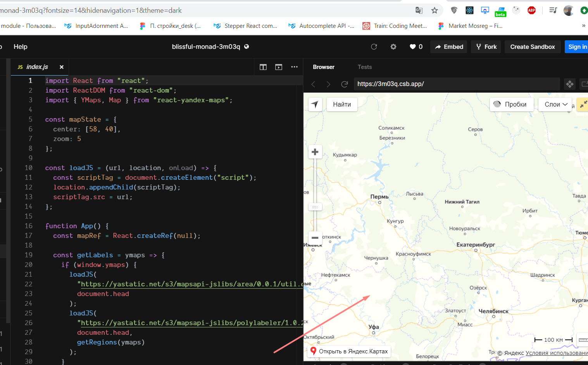Image resolution: width=588 pixels, height=365 pixels.
Task: Click the responsive preview diamond icon
Action: (x=569, y=84)
